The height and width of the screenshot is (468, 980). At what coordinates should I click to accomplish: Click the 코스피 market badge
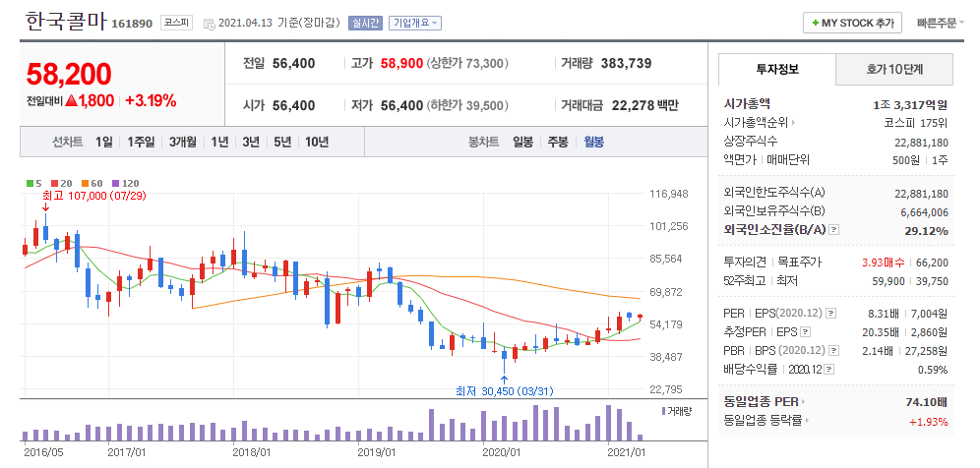tap(176, 24)
